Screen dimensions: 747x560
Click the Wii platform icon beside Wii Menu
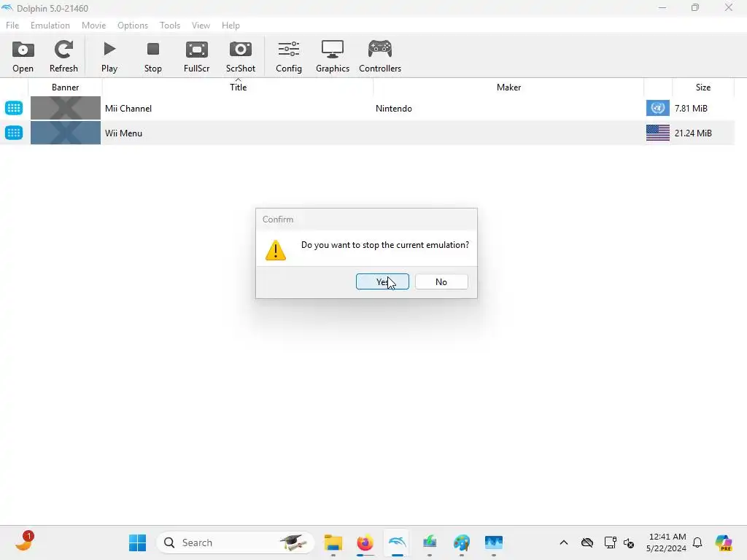pos(14,133)
